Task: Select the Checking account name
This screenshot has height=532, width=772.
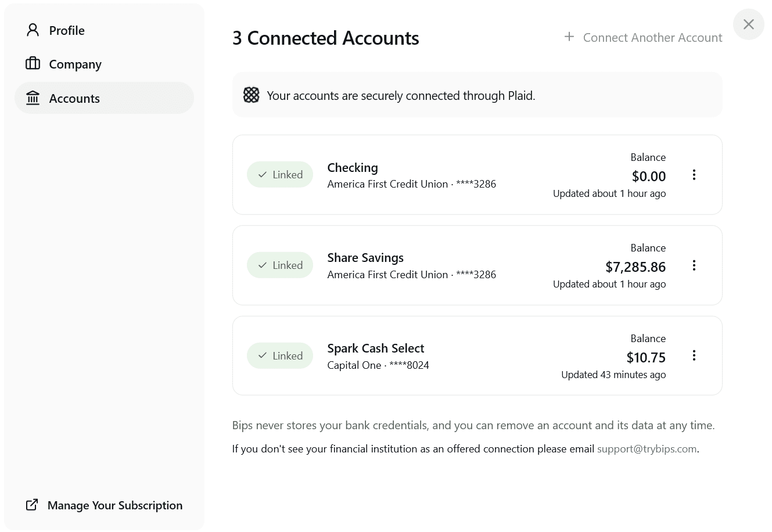Action: pyautogui.click(x=353, y=168)
